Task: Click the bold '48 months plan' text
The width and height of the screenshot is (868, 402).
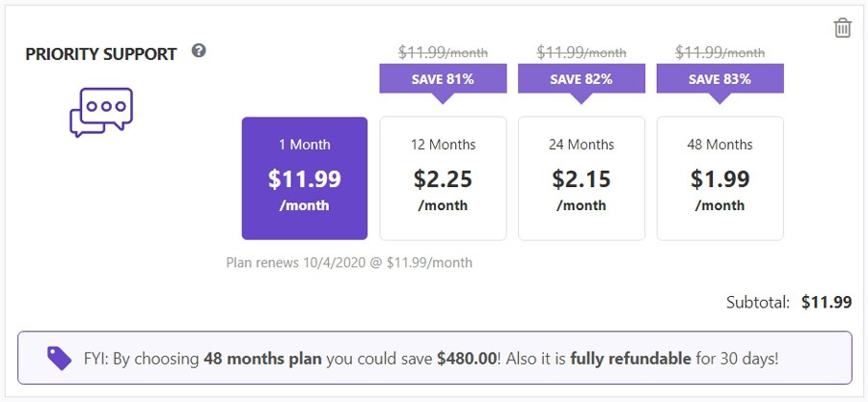Action: coord(262,359)
